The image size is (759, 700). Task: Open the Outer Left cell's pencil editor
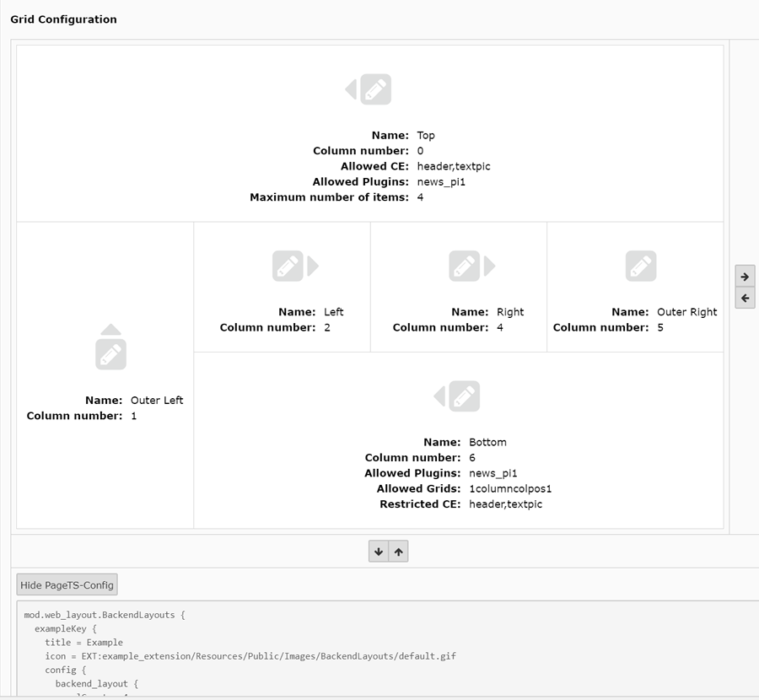[x=111, y=354]
